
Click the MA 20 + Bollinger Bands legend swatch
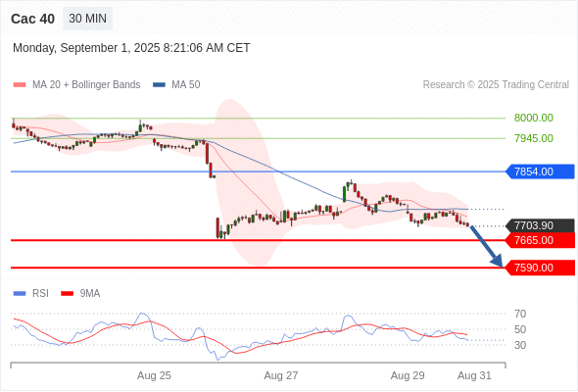(x=20, y=85)
